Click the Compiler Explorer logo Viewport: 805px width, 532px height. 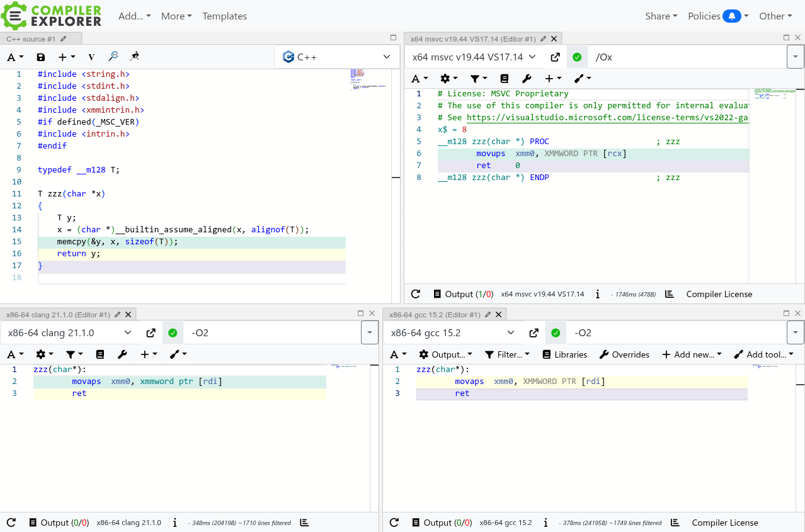coord(52,16)
